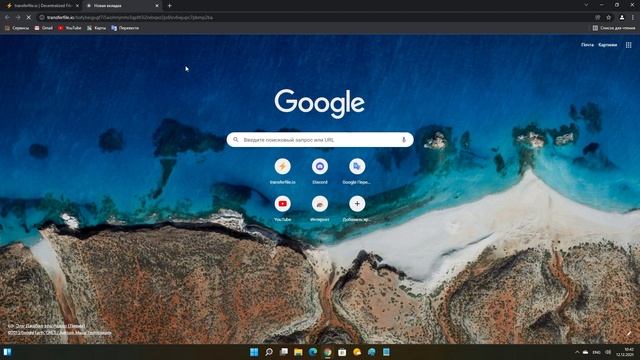Start voice search with the microphone
Image resolution: width=640 pixels, height=360 pixels.
(404, 140)
